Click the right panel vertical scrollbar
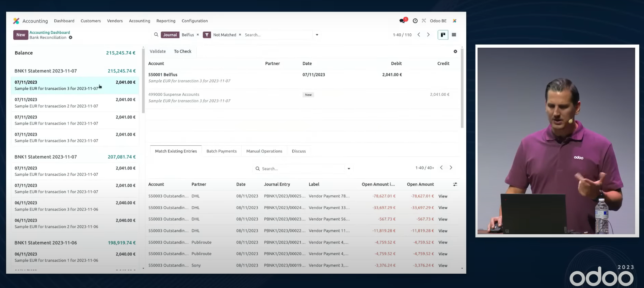This screenshot has height=288, width=644. point(462,88)
